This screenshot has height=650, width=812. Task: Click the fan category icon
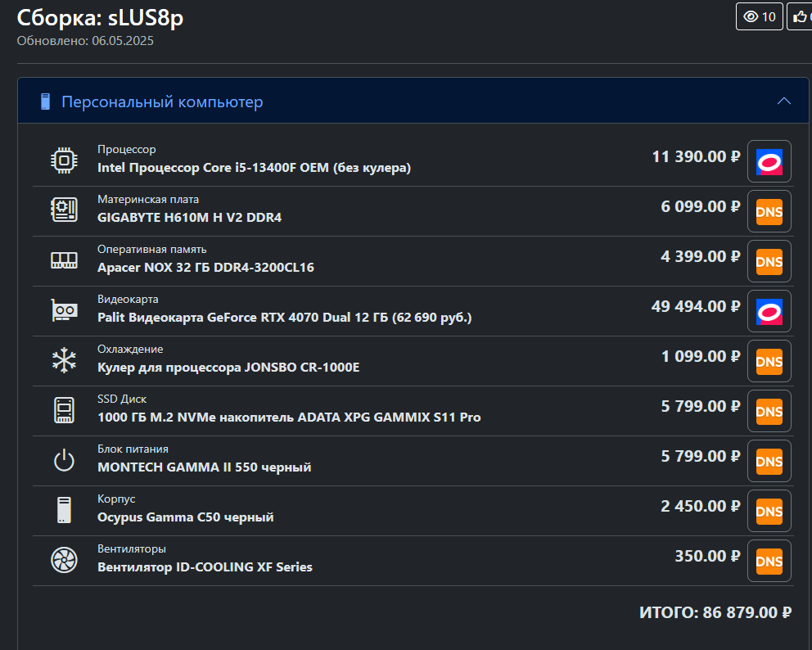pos(64,560)
